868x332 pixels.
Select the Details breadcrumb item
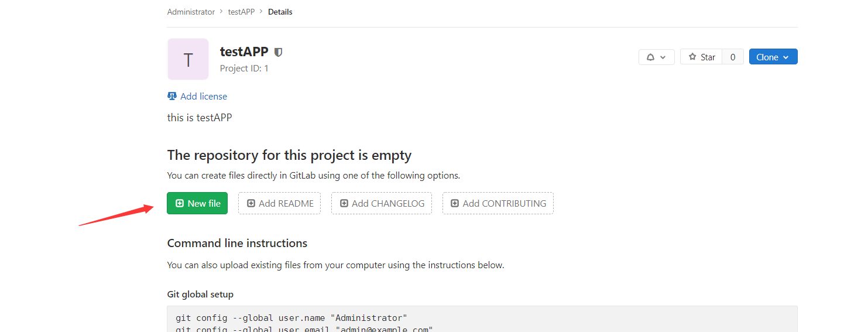(x=280, y=12)
